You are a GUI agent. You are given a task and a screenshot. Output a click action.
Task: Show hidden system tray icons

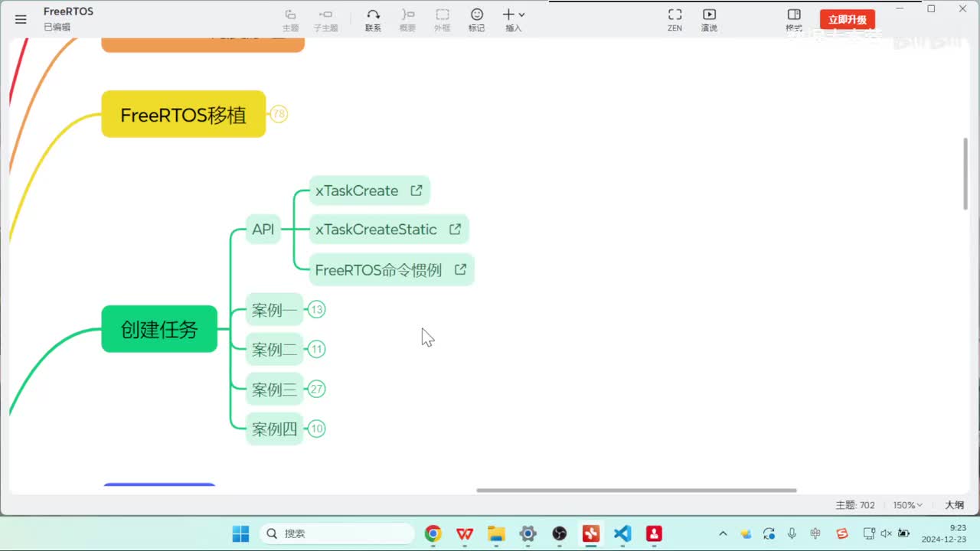723,533
